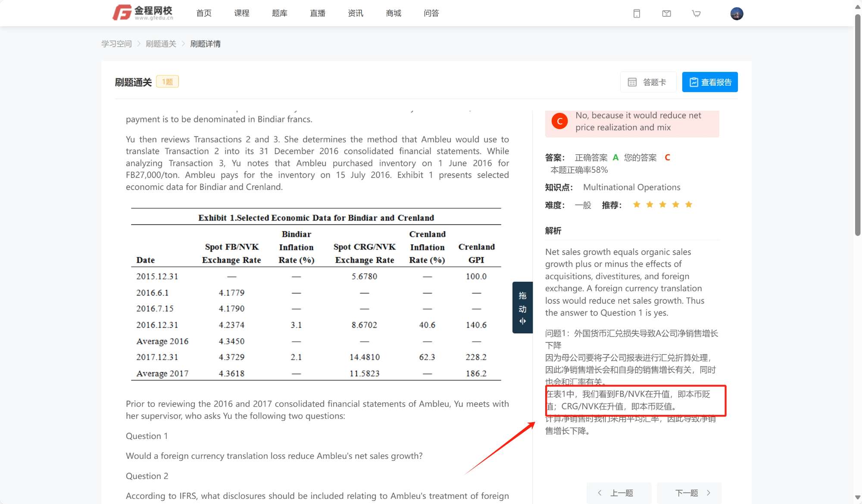Click the first recommendation star
Screen dimensions: 862x504
coord(637,205)
